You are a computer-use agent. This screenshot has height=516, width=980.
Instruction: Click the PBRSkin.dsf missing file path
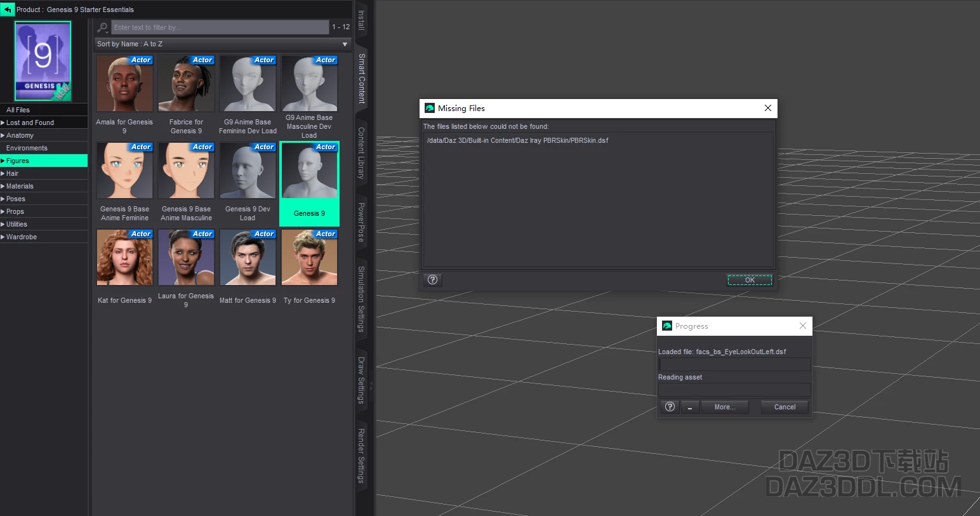[x=517, y=140]
